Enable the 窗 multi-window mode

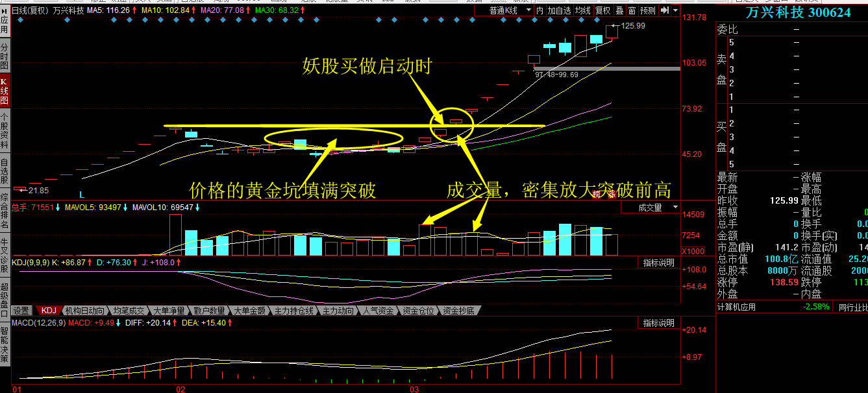631,10
